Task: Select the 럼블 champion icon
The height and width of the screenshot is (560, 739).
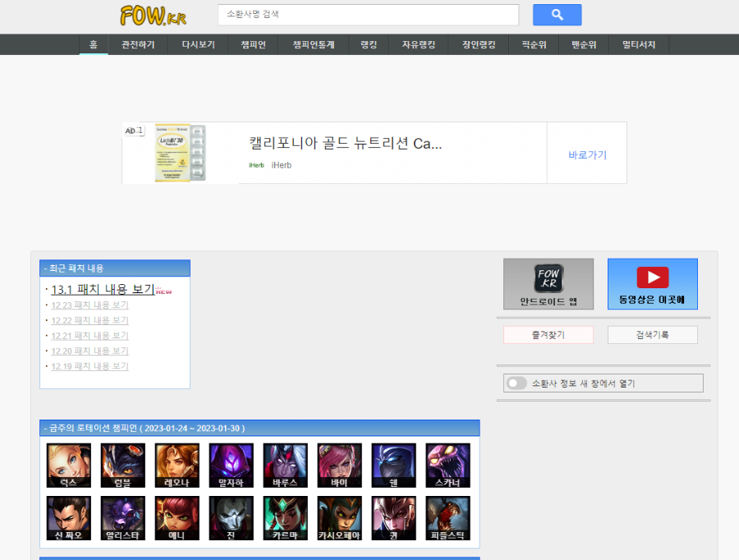Action: pyautogui.click(x=123, y=466)
